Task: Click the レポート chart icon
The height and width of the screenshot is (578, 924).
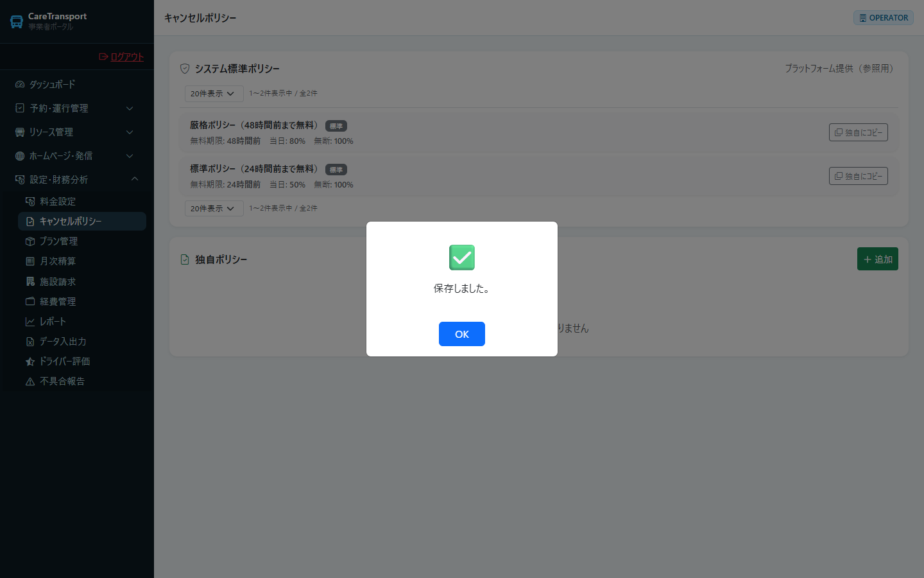Action: click(30, 321)
